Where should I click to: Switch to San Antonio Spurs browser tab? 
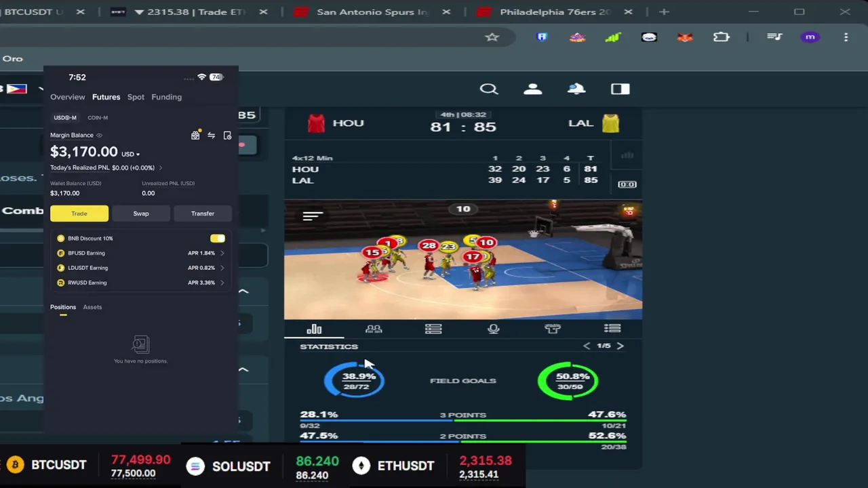[x=374, y=12]
